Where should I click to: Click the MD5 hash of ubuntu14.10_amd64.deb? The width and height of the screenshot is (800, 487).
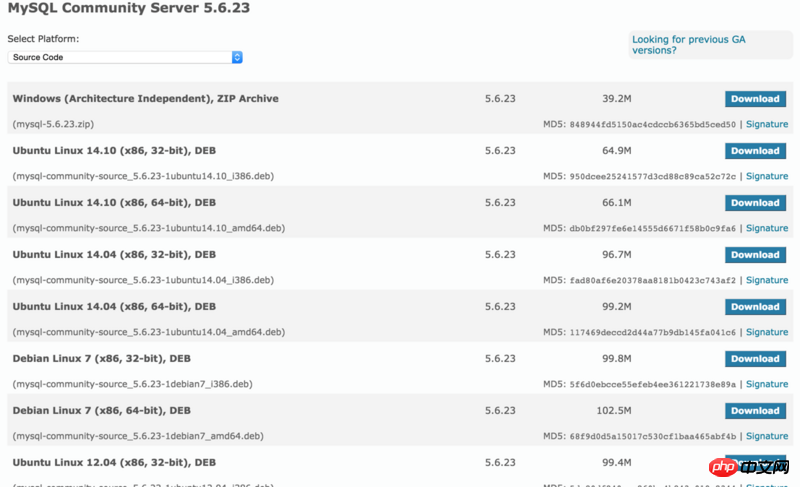[653, 228]
